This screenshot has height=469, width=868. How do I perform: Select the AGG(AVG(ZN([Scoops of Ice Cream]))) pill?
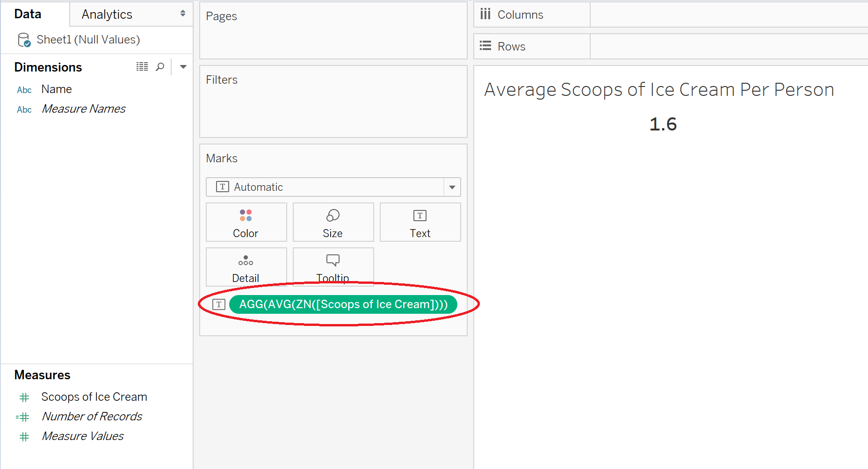click(343, 304)
